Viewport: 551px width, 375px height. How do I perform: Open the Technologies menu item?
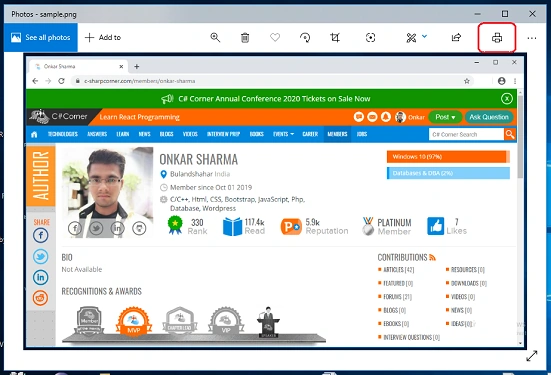(x=63, y=134)
